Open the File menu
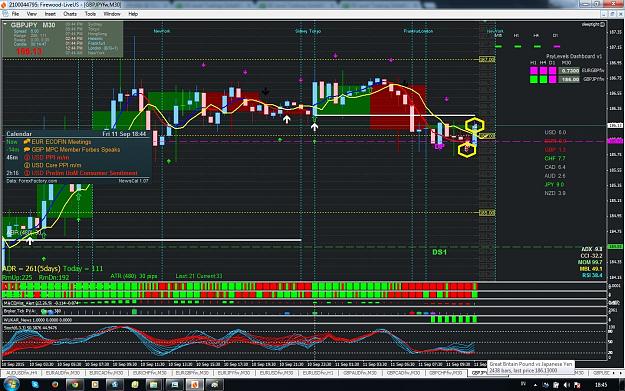This screenshot has width=625, height=391. tap(15, 14)
